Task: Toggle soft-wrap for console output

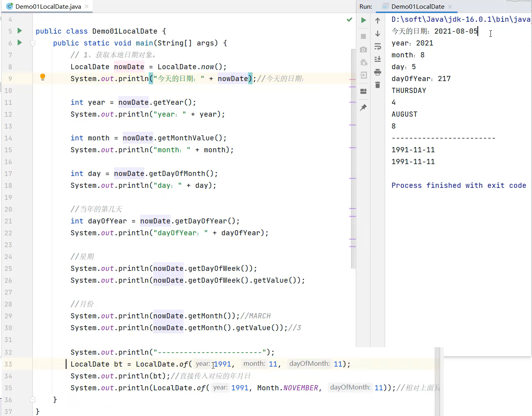Action: tap(377, 46)
